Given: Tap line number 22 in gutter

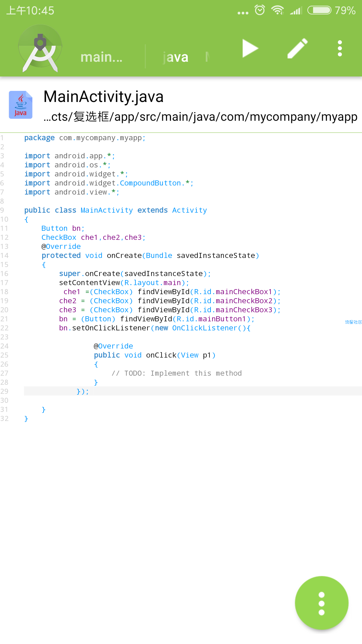Looking at the screenshot, I should 4,328.
